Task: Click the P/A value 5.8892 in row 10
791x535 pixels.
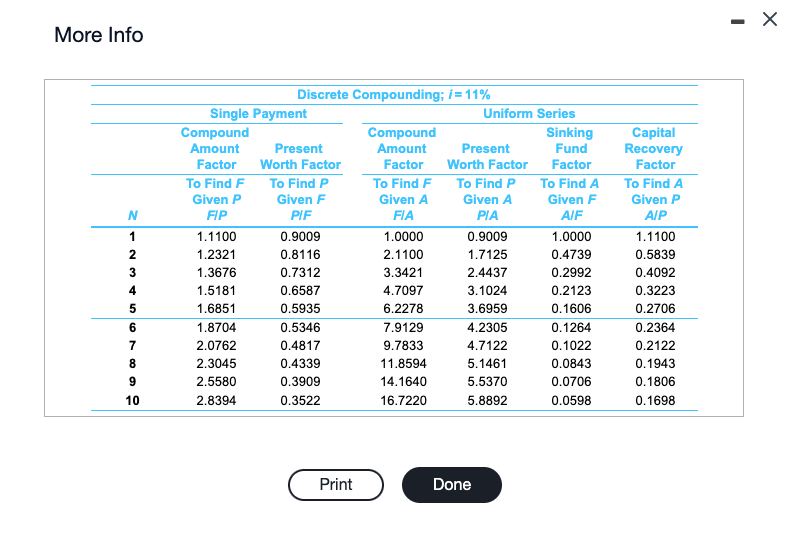Action: [487, 400]
